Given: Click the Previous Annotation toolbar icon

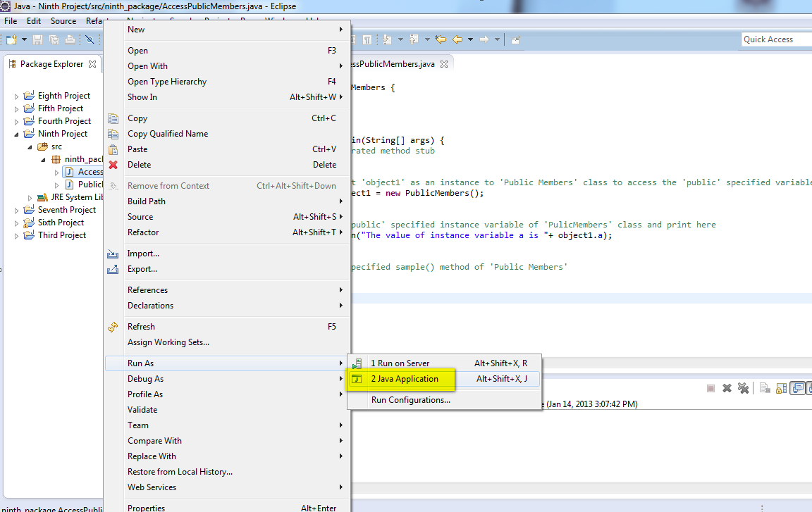Looking at the screenshot, I should coord(414,39).
